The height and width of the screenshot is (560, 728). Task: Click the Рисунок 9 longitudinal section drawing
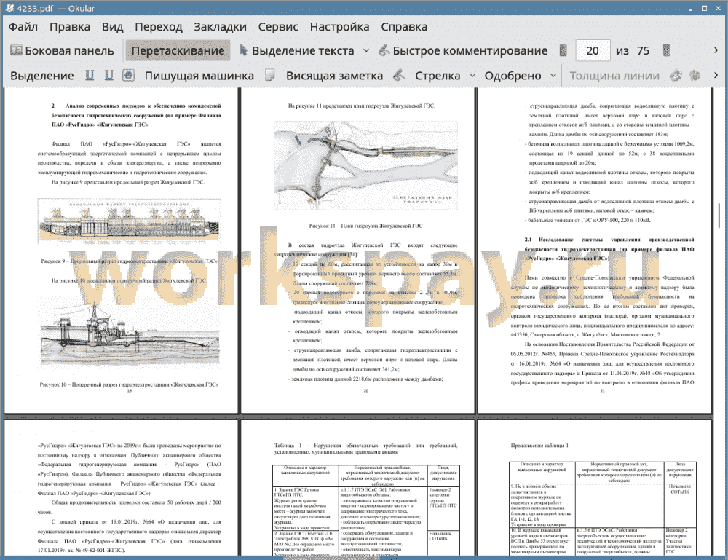[129, 221]
